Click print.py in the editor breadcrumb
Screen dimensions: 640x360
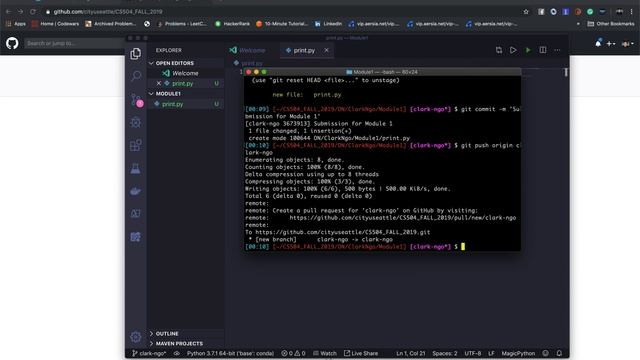coord(248,63)
